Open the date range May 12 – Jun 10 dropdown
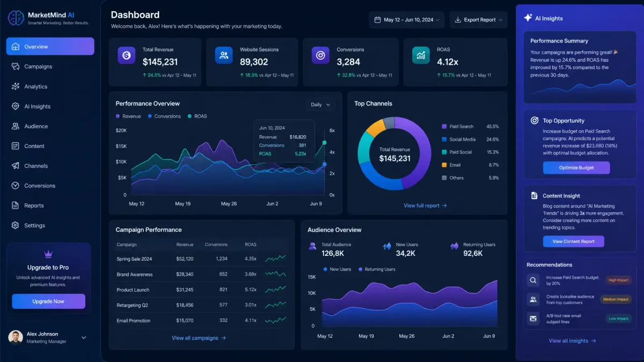The height and width of the screenshot is (362, 644). [x=407, y=20]
